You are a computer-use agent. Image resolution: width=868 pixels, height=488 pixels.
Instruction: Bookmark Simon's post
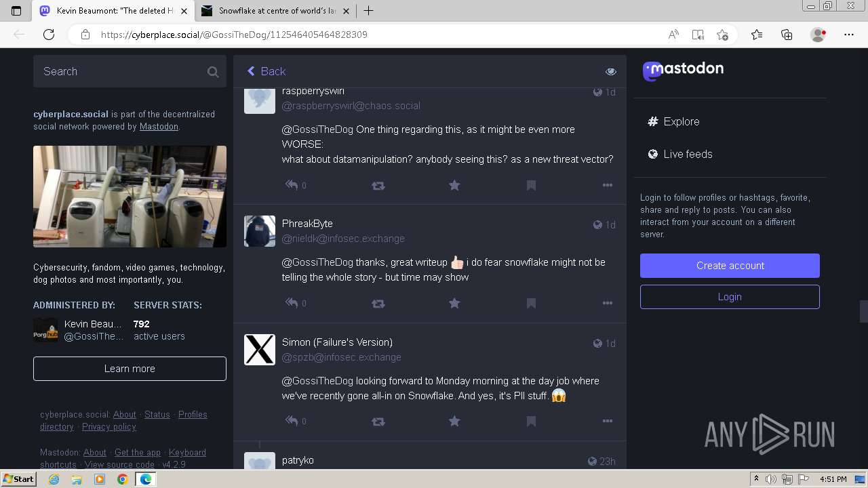point(531,421)
